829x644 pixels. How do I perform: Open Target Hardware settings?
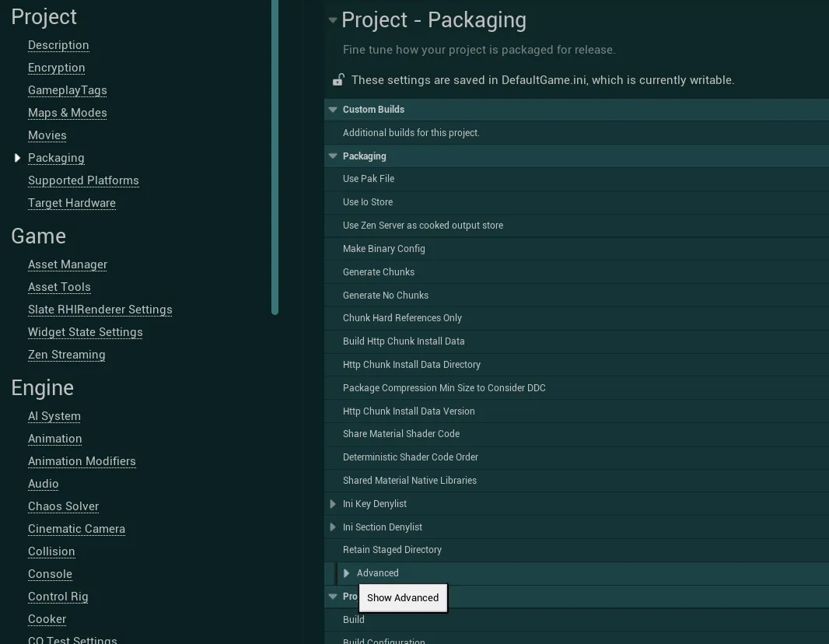[x=72, y=203]
